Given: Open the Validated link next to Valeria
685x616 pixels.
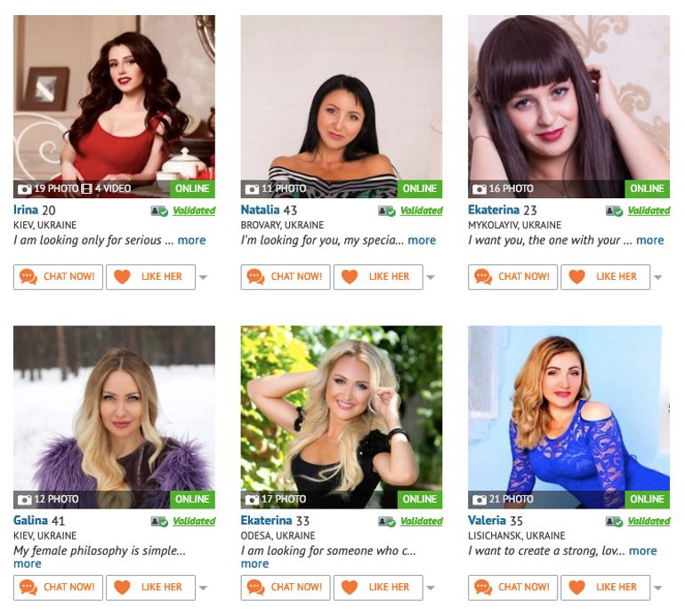Looking at the screenshot, I should (x=649, y=521).
